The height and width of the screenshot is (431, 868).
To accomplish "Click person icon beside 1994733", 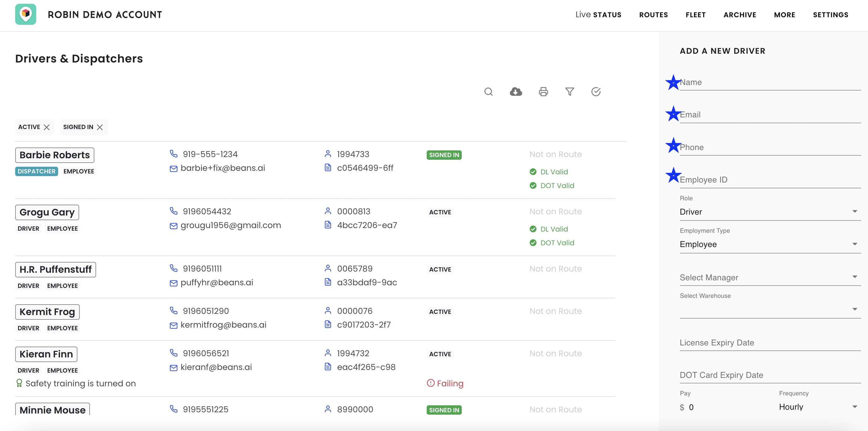I will click(x=327, y=154).
